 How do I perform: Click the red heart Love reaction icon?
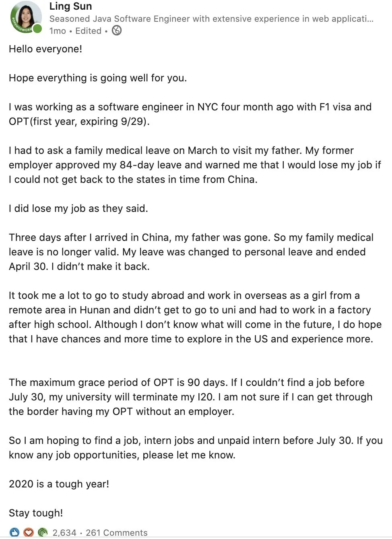pos(29,533)
